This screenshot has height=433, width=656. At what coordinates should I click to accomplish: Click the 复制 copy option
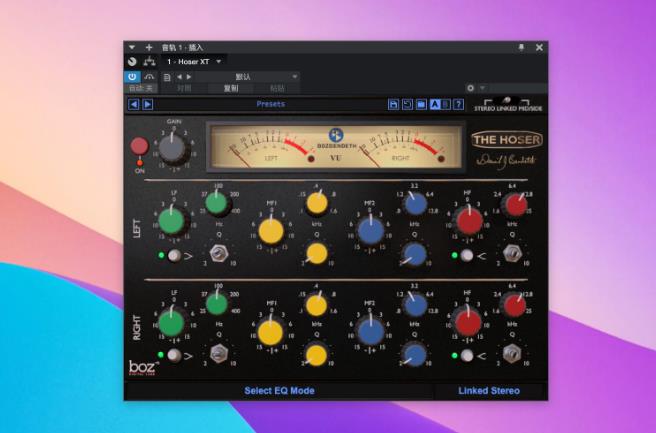coord(231,88)
